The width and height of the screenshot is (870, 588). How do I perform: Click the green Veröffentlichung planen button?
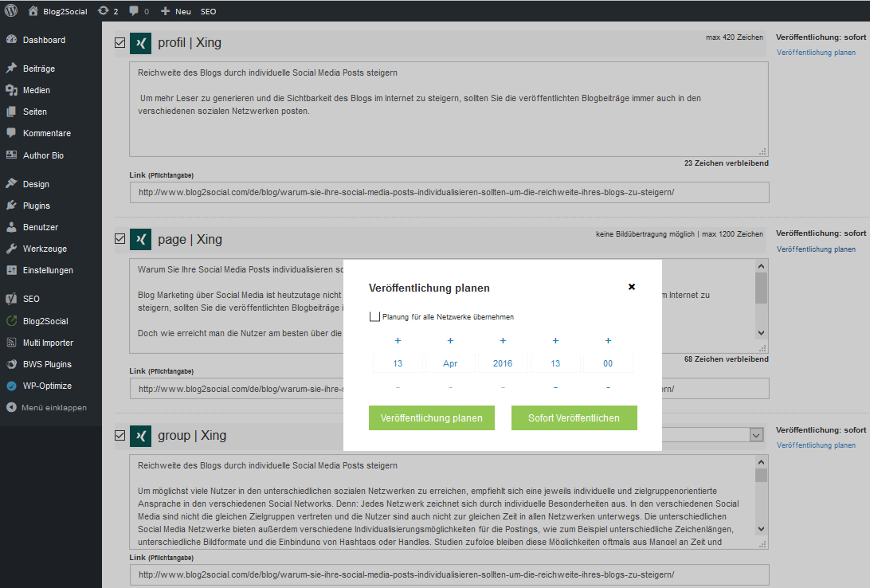(432, 417)
